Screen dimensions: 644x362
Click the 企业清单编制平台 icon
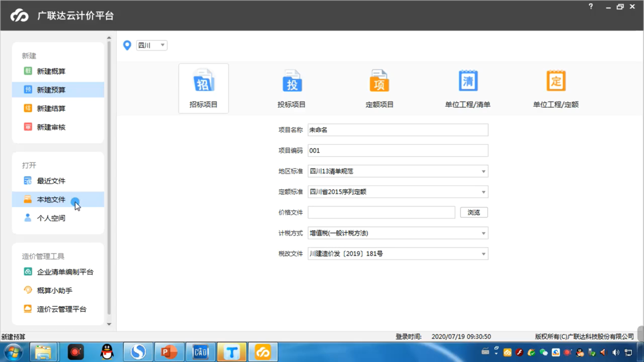coord(28,272)
